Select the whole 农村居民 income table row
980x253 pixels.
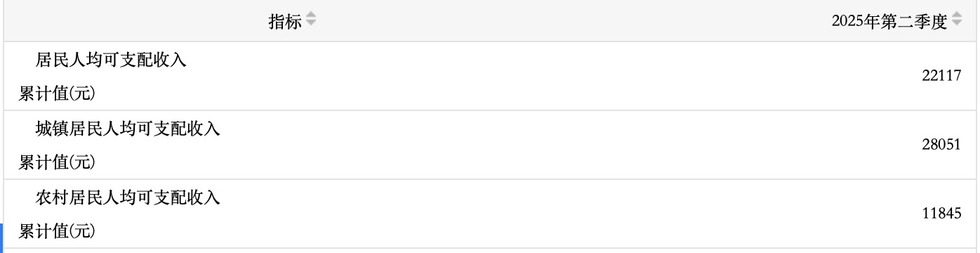tap(490, 214)
